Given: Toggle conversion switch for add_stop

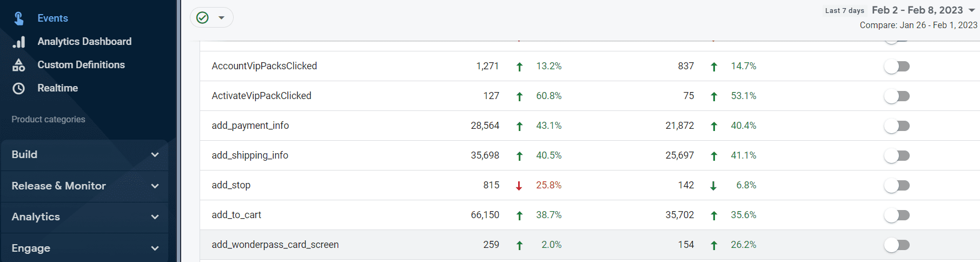Looking at the screenshot, I should [x=897, y=186].
